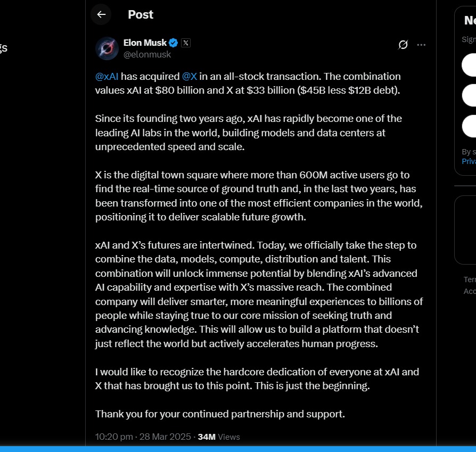Click the top white sign-up button
The height and width of the screenshot is (452, 476).
point(469,64)
